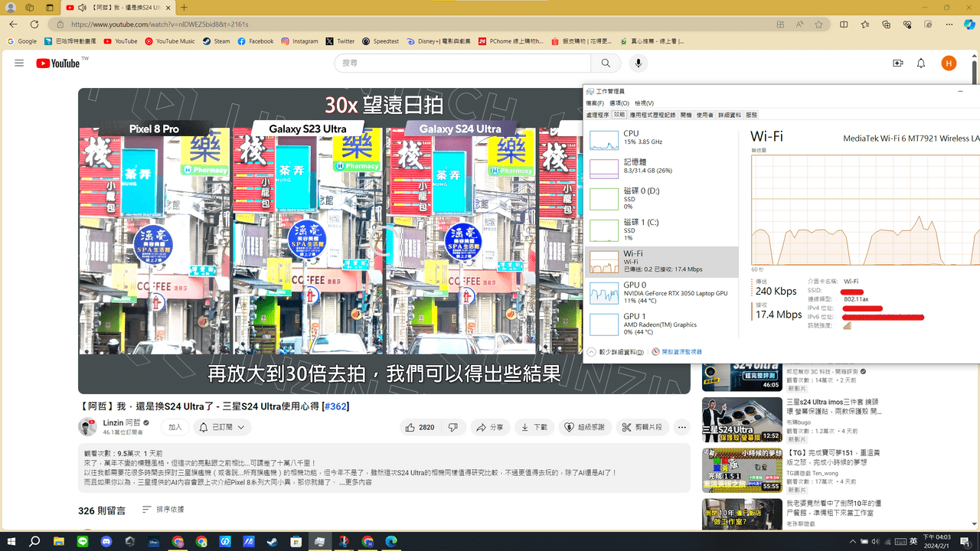Open Edge split screen icon

tap(844, 24)
